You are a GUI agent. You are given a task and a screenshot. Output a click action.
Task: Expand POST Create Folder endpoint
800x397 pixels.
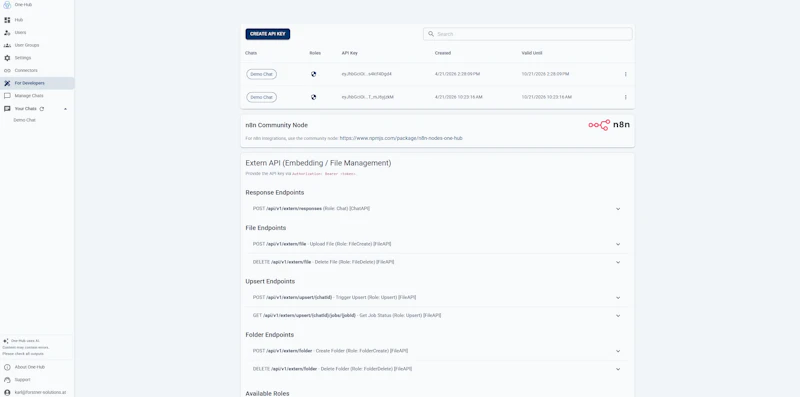click(x=618, y=352)
